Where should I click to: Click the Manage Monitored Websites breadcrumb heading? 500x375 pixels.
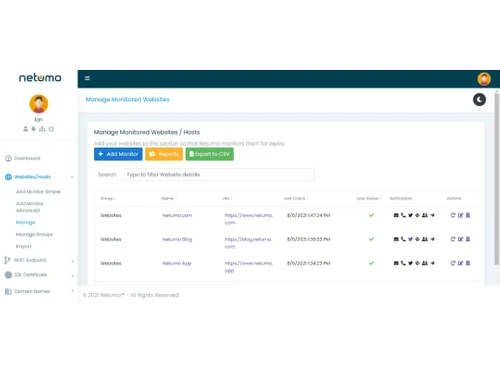click(x=127, y=99)
